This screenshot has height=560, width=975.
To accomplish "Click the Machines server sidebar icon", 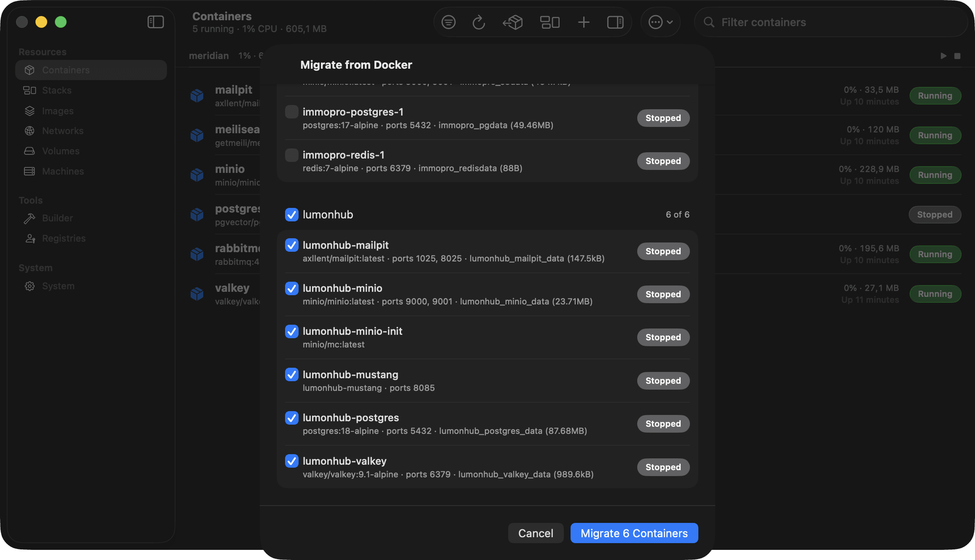I will coord(30,171).
